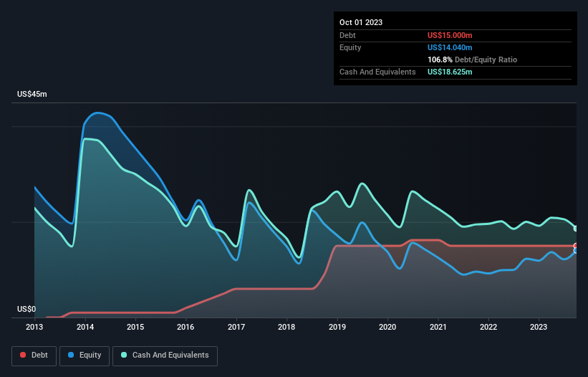This screenshot has height=377, width=588.
Task: Click the US$45m y-axis label
Action: tap(32, 94)
